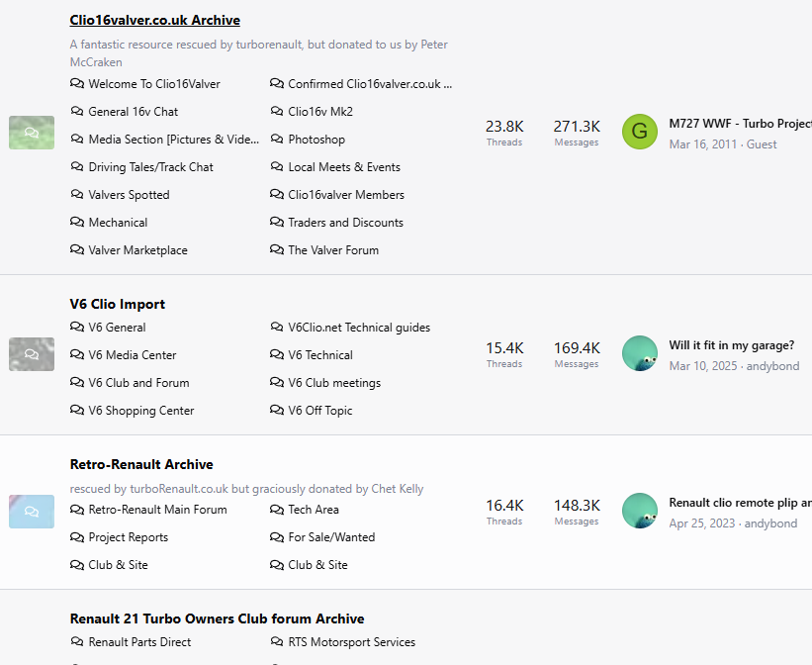Click the Retro-Renault Archive forum status icon

(32, 512)
